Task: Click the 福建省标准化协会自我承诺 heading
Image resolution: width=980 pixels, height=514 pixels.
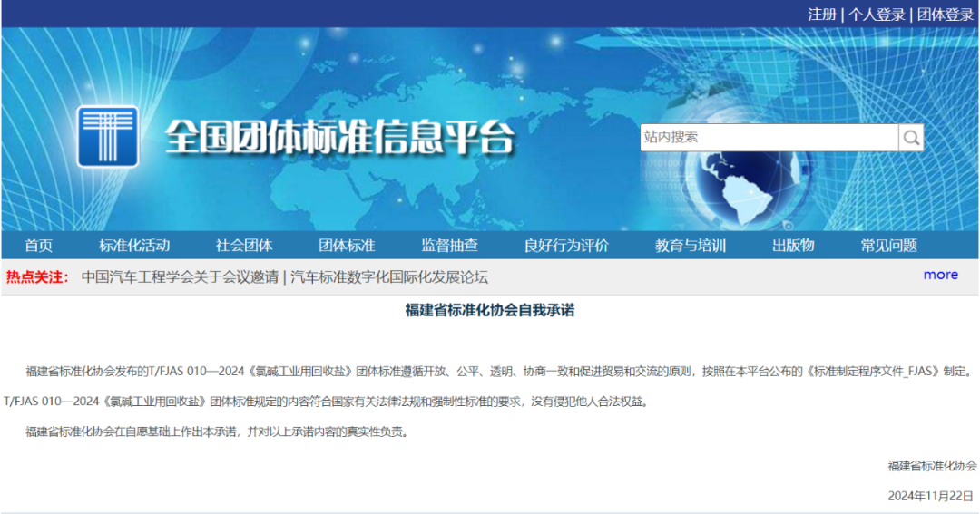Action: tap(490, 310)
